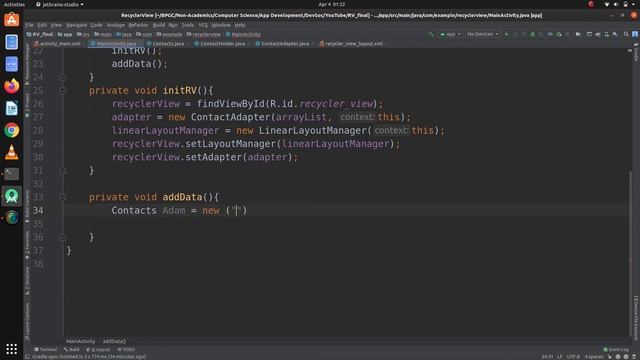
Task: Open the Edit menu
Action: (42, 25)
